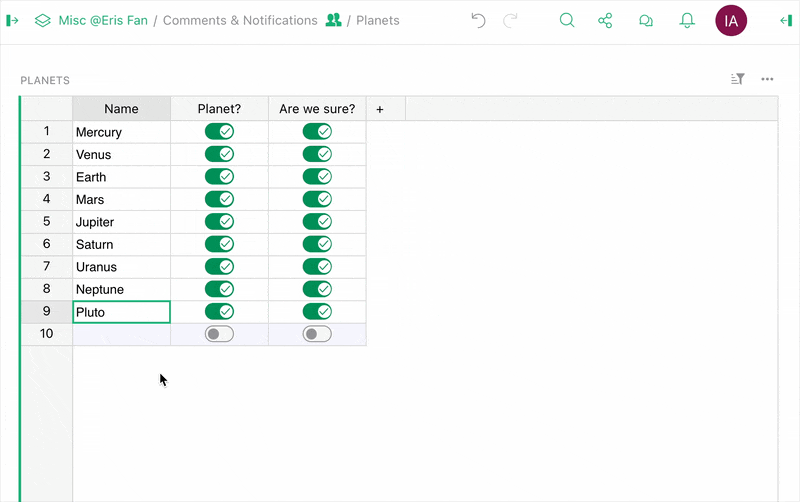Screen dimensions: 800x502
Task: Open sort and filter icon
Action: [x=738, y=79]
